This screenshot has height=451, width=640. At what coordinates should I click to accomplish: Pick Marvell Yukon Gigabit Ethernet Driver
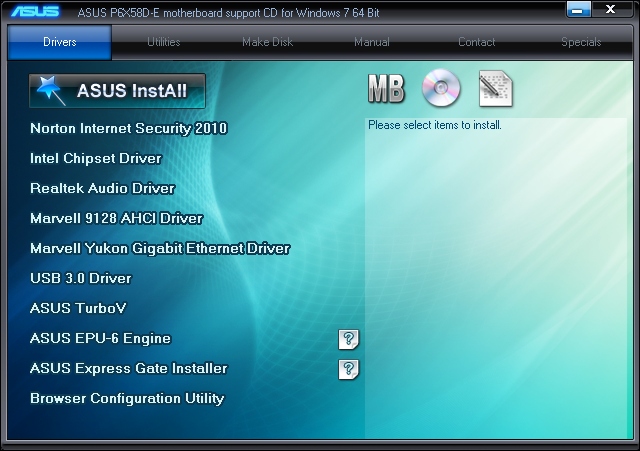160,248
